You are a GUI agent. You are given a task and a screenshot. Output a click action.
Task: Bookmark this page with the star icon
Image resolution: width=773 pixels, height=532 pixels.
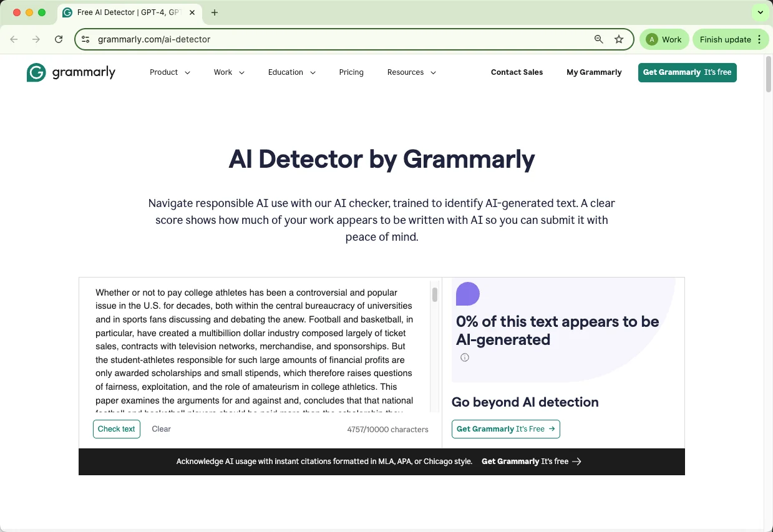click(619, 39)
